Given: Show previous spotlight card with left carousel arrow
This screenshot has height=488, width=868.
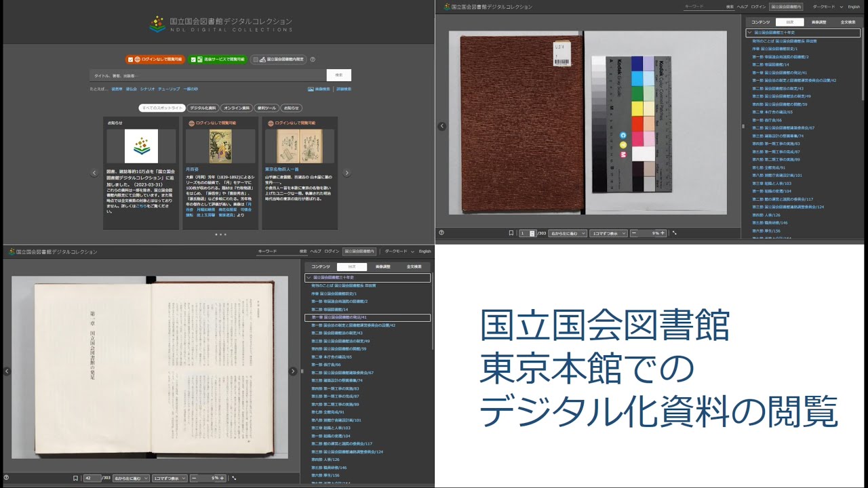Looking at the screenshot, I should (94, 173).
